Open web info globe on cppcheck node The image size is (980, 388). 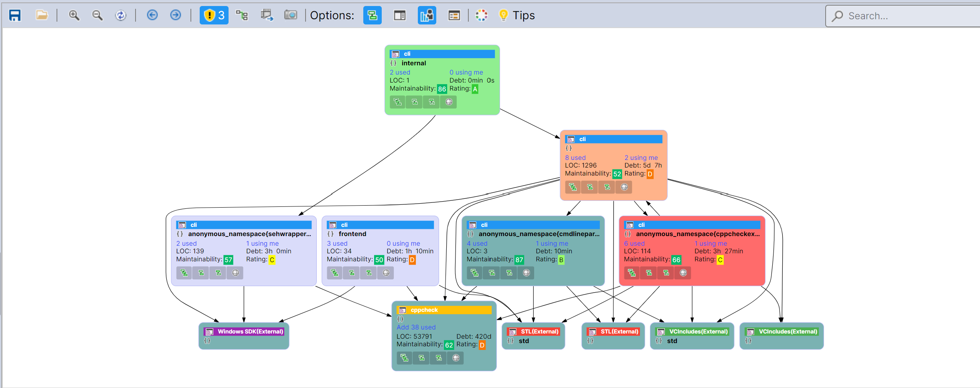click(455, 358)
